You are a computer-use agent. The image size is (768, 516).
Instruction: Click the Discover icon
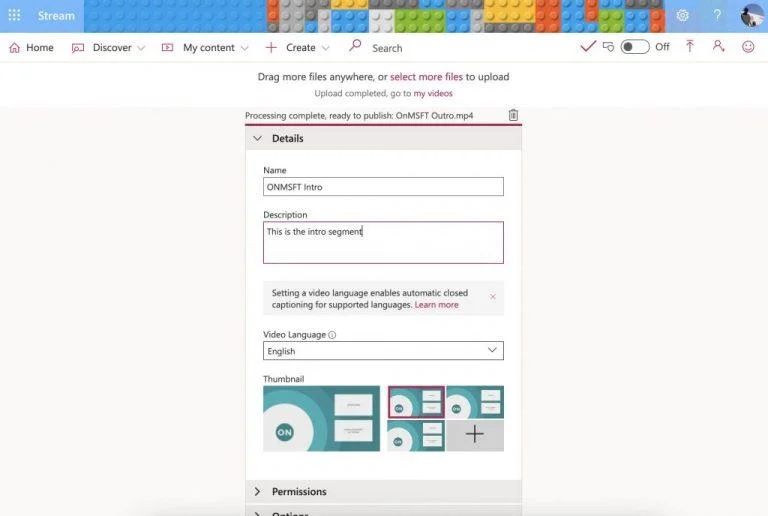(x=78, y=48)
